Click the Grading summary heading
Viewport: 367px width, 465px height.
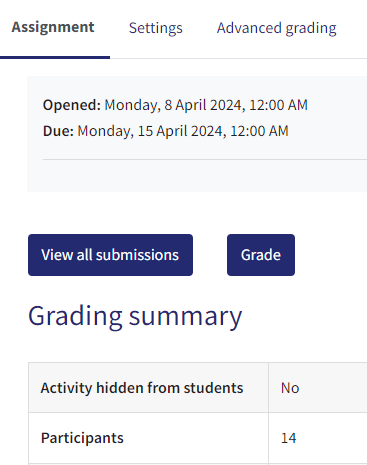(135, 317)
